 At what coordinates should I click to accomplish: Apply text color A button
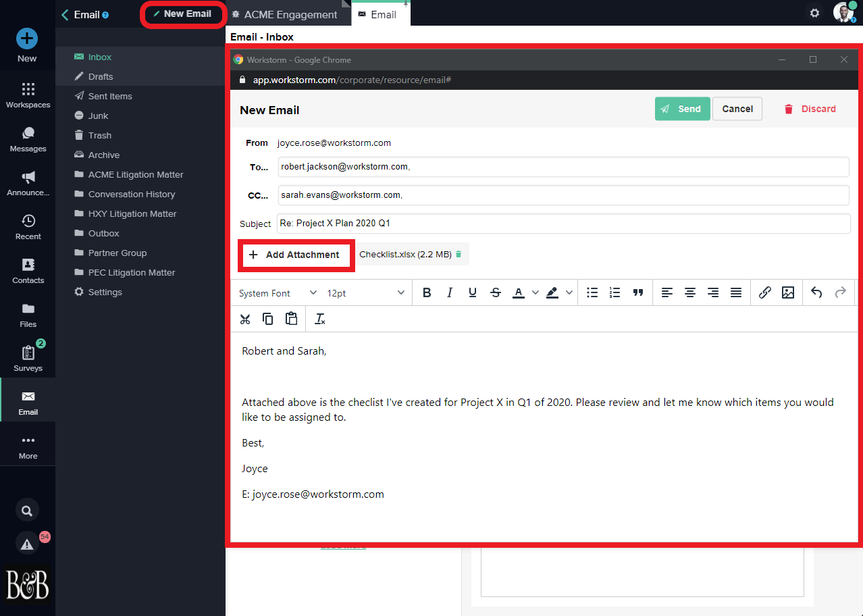(x=519, y=292)
